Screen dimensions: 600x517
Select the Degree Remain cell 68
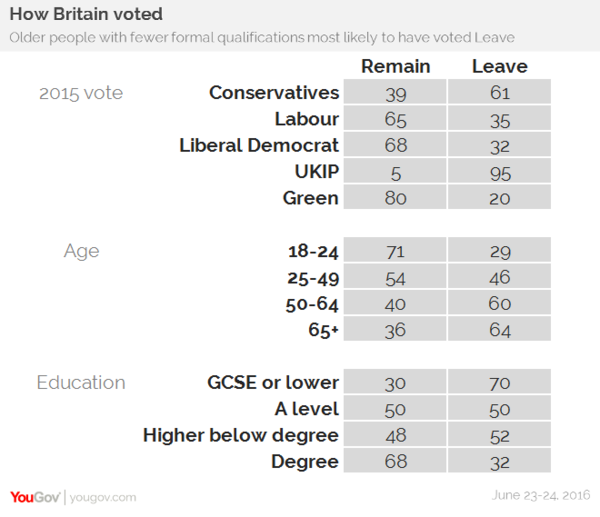click(395, 460)
